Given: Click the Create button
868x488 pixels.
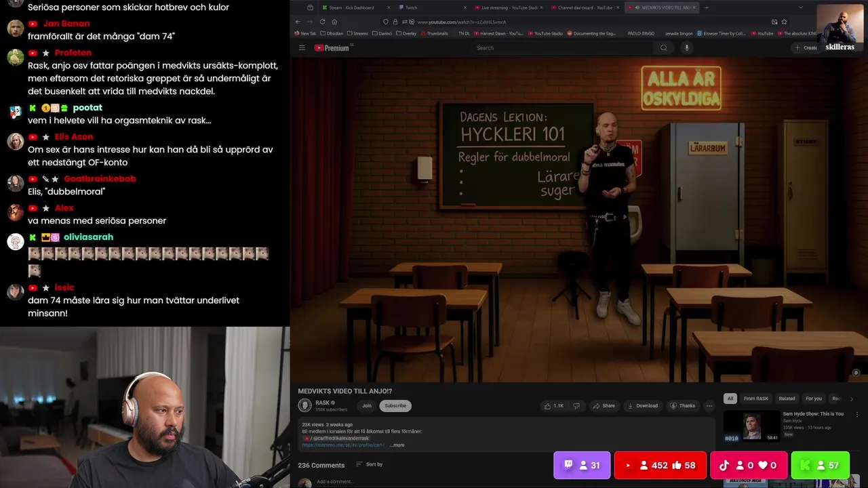Looking at the screenshot, I should [806, 47].
